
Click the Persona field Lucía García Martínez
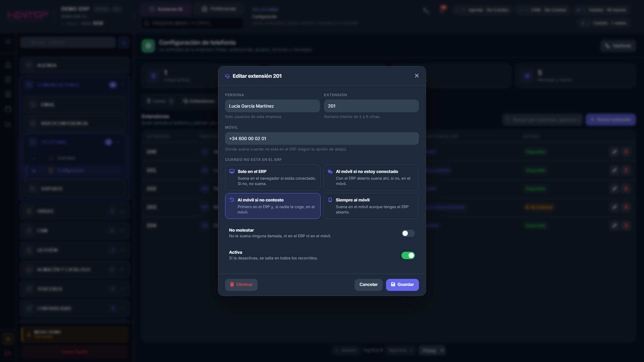point(272,106)
